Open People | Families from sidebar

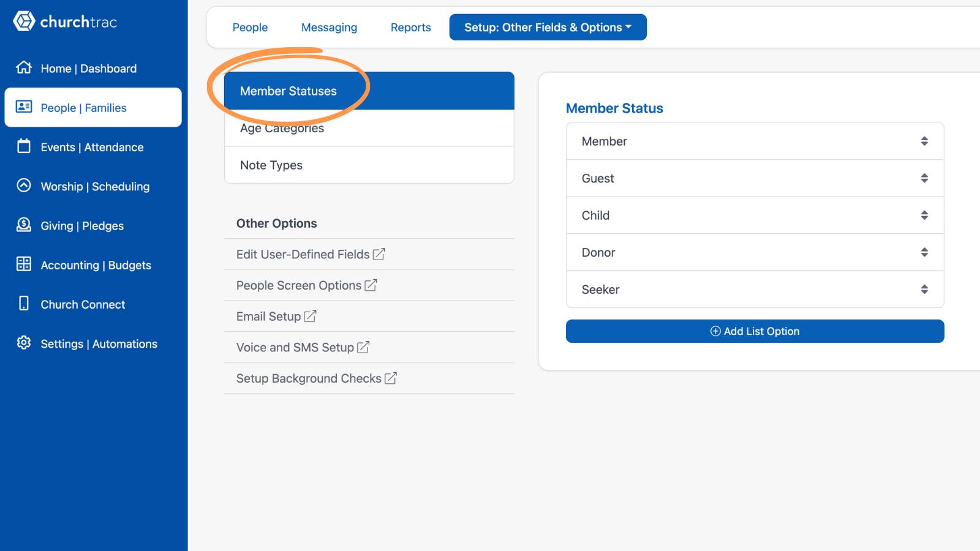click(93, 108)
